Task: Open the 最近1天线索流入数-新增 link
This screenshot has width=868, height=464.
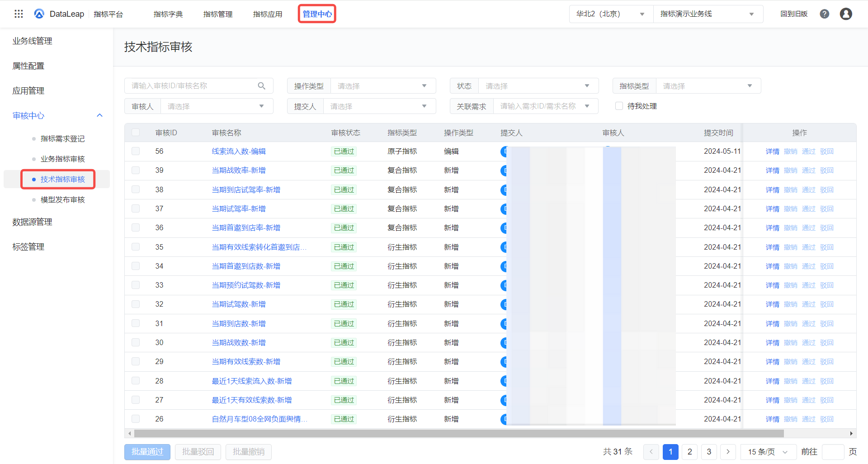Action: 252,381
